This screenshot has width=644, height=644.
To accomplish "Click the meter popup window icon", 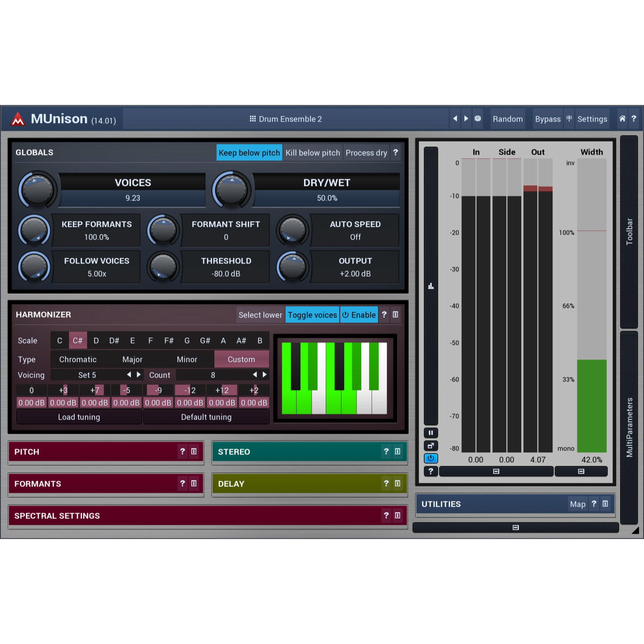I will [431, 445].
